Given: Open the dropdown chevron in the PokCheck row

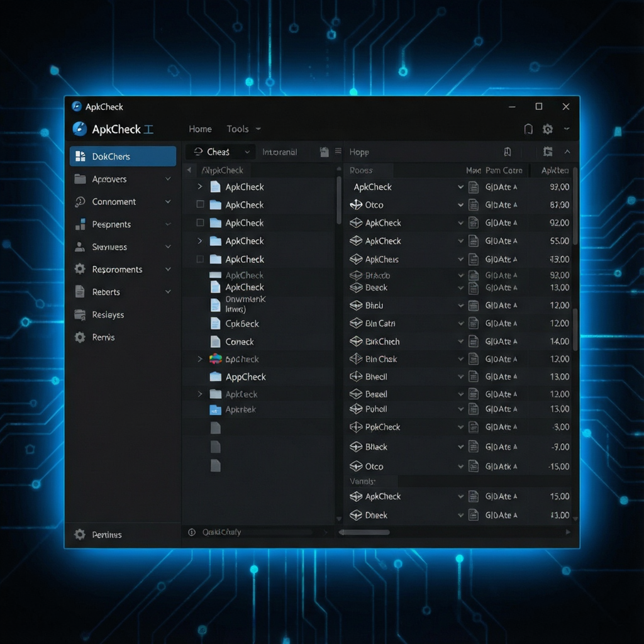Looking at the screenshot, I should pyautogui.click(x=461, y=427).
